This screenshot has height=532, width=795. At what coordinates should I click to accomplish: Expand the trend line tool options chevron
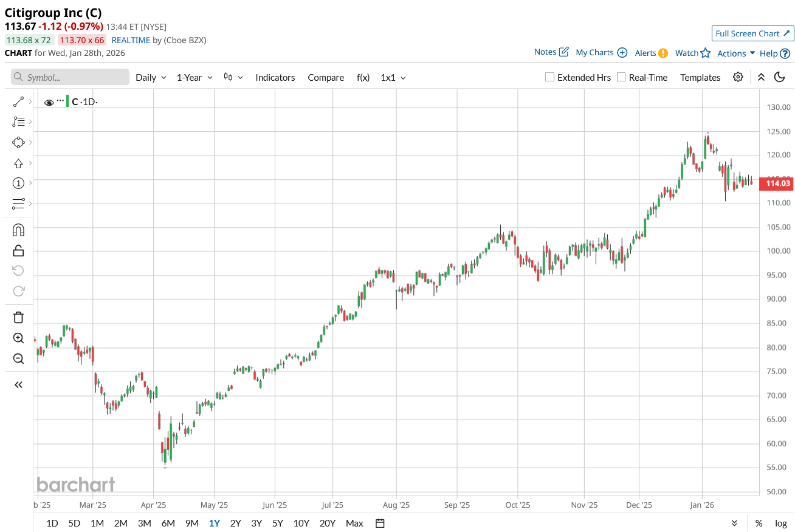tap(30, 101)
